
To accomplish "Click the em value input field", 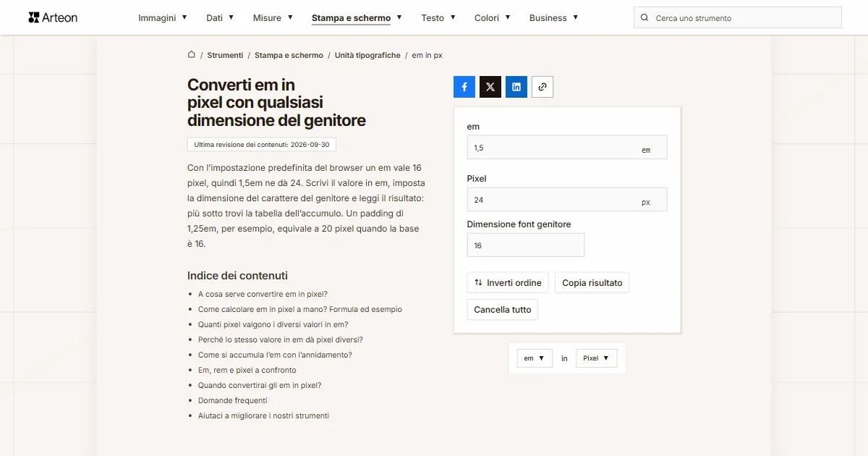I will (567, 148).
